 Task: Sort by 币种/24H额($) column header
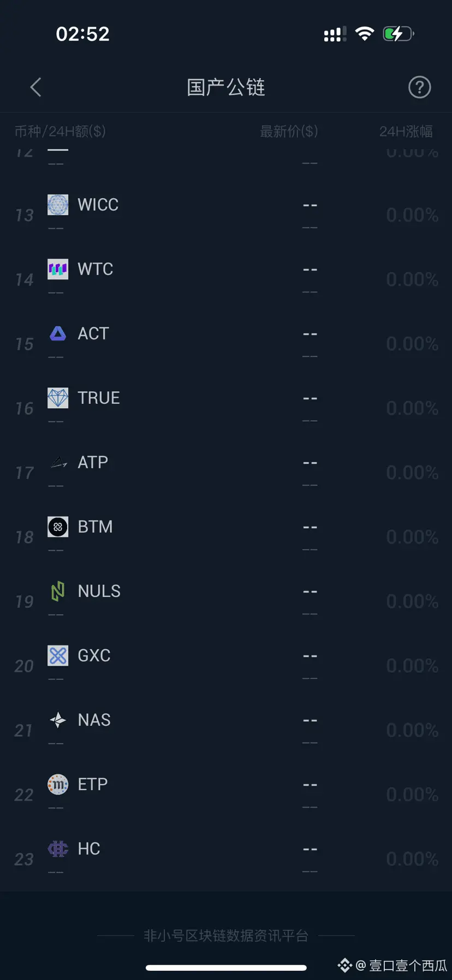pos(60,132)
